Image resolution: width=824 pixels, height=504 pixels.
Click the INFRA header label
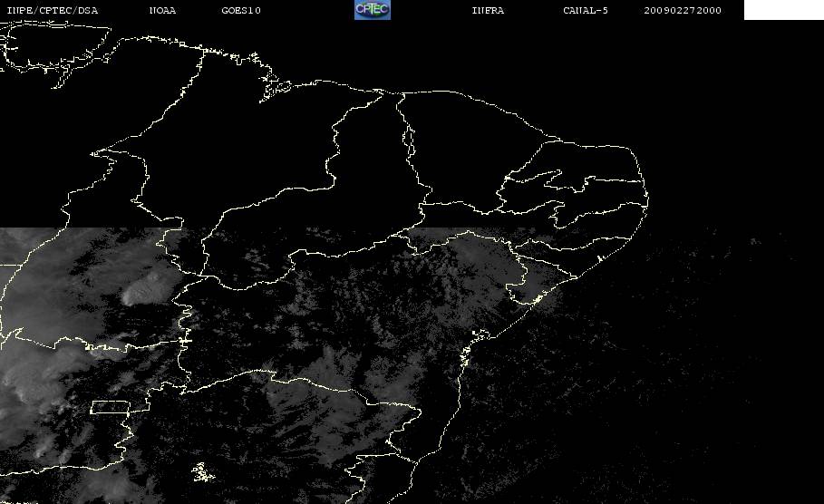(x=488, y=11)
